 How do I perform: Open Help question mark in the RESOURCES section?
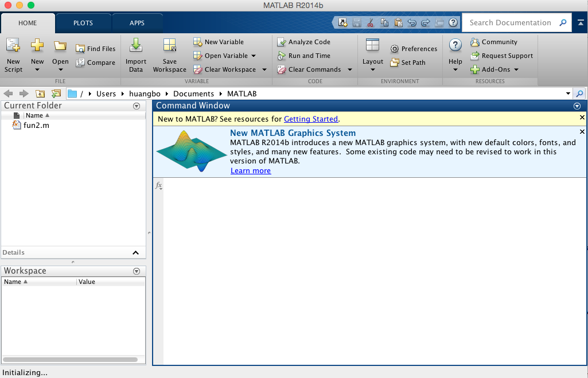pos(455,45)
